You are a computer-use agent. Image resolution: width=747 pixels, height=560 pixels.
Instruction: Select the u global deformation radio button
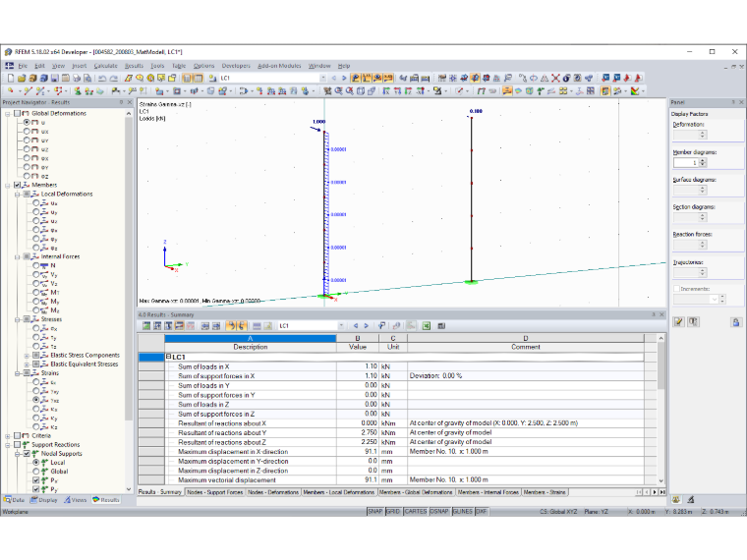(27, 123)
